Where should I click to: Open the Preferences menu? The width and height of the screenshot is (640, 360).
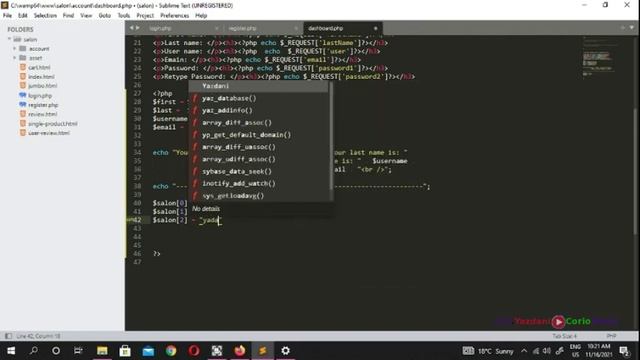(x=174, y=16)
